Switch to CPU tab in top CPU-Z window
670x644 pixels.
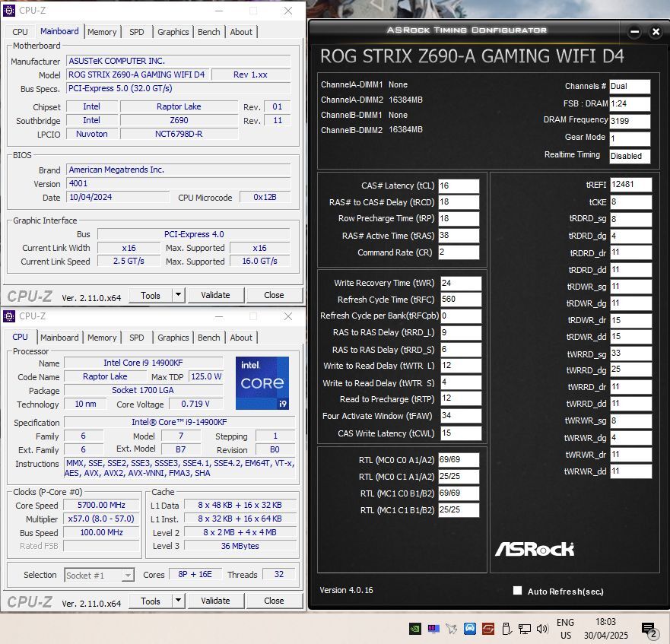(20, 32)
